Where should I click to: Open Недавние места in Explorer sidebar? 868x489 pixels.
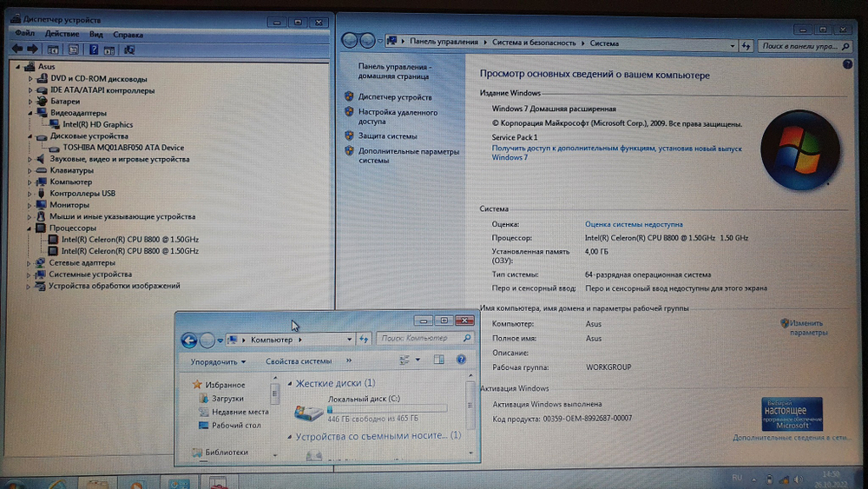(x=240, y=412)
